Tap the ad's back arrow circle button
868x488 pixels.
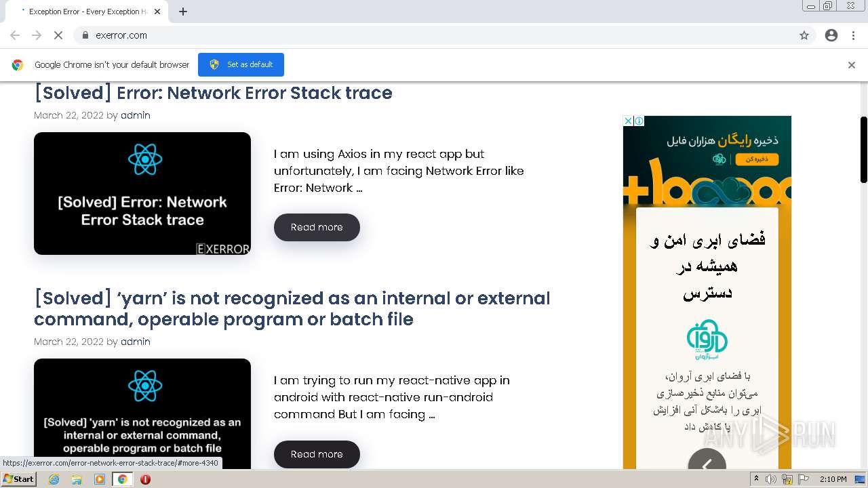click(x=707, y=460)
